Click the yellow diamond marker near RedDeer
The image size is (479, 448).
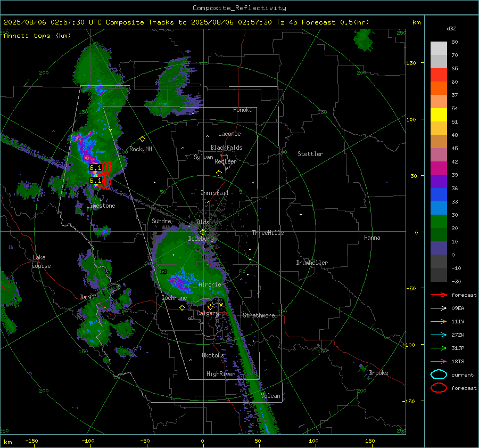[219, 173]
